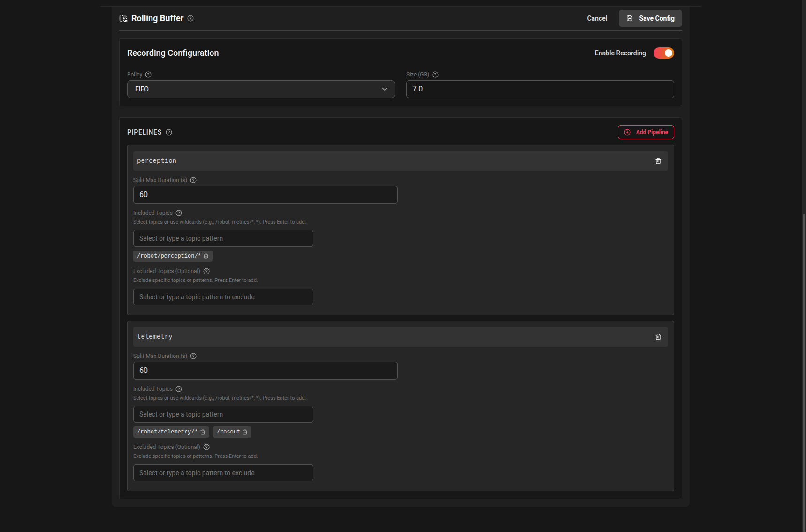The image size is (806, 532).
Task: Click perception Split Max Duration help icon
Action: tap(193, 180)
